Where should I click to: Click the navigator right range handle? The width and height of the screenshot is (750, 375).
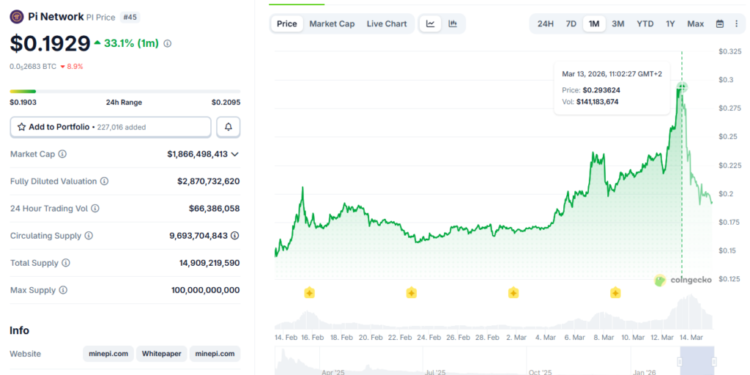(714, 362)
